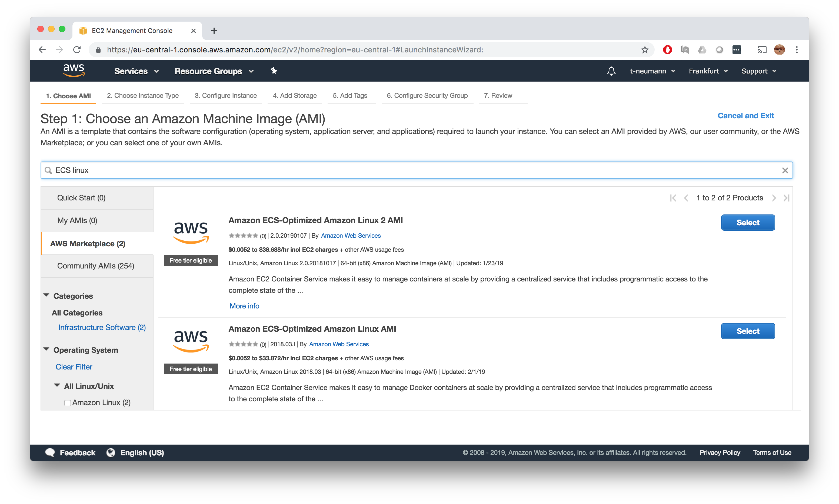Image resolution: width=839 pixels, height=504 pixels.
Task: Click All Categories
Action: [x=77, y=313]
